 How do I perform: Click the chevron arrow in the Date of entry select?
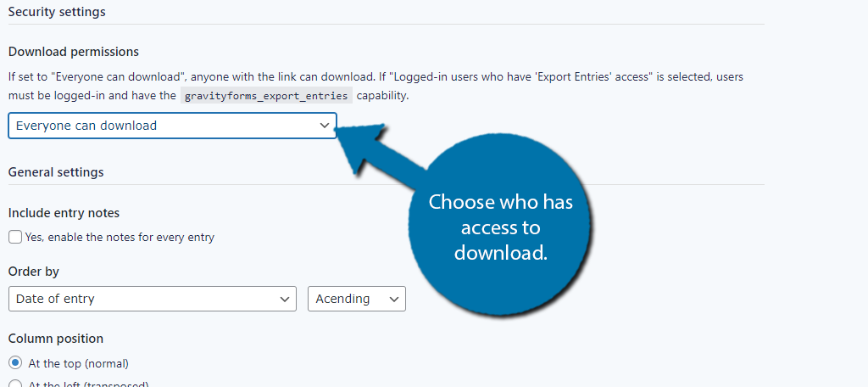[x=284, y=299]
